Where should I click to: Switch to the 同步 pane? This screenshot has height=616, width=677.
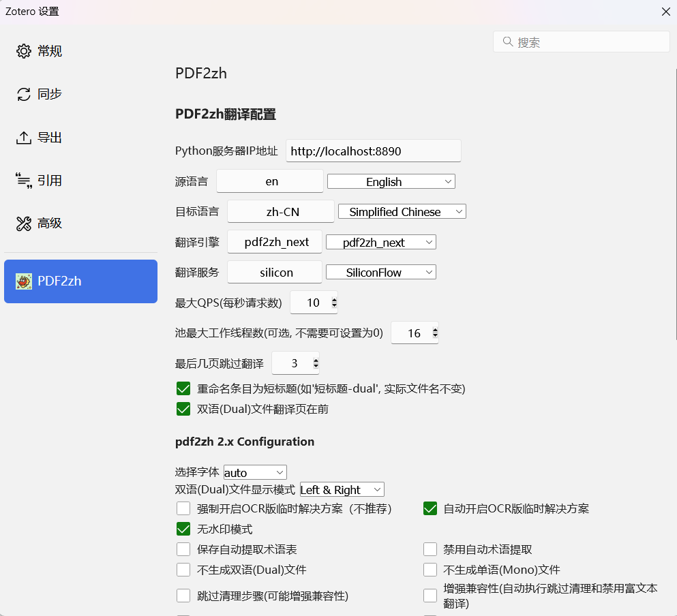coord(80,94)
